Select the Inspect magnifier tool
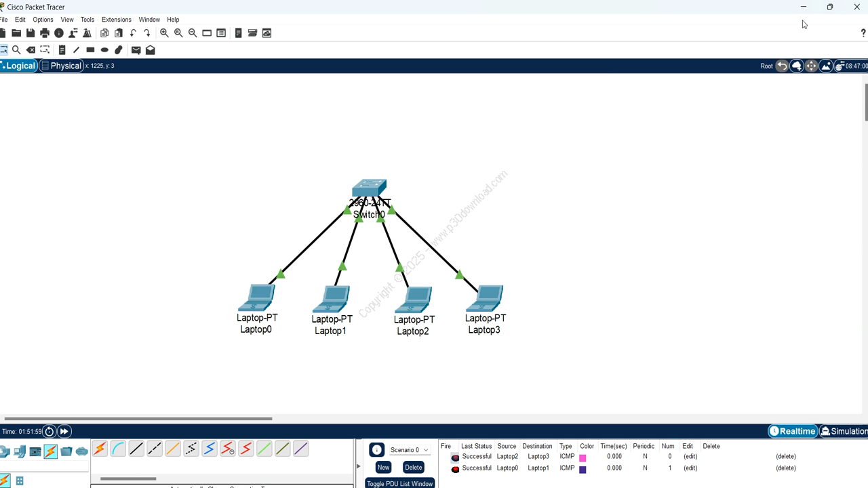 16,49
